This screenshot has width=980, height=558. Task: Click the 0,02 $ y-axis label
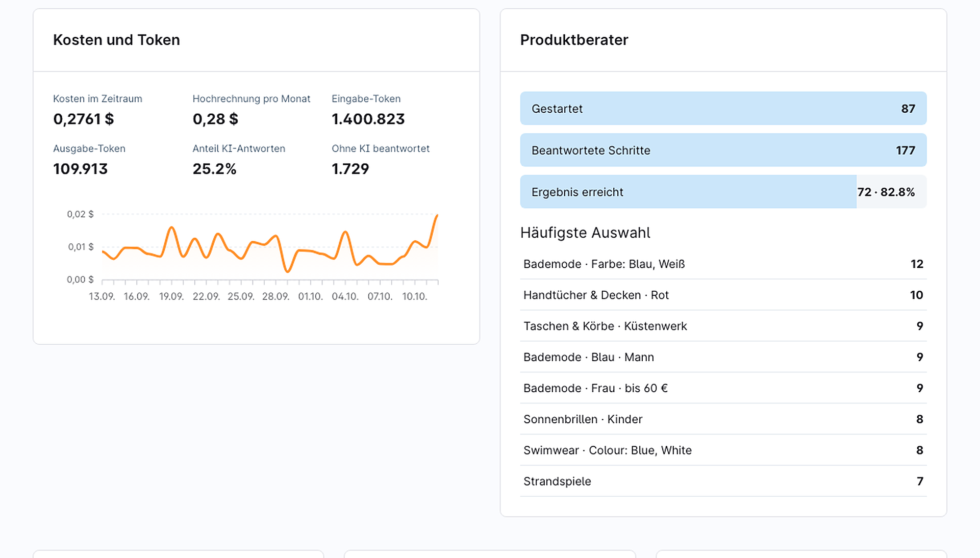[80, 214]
